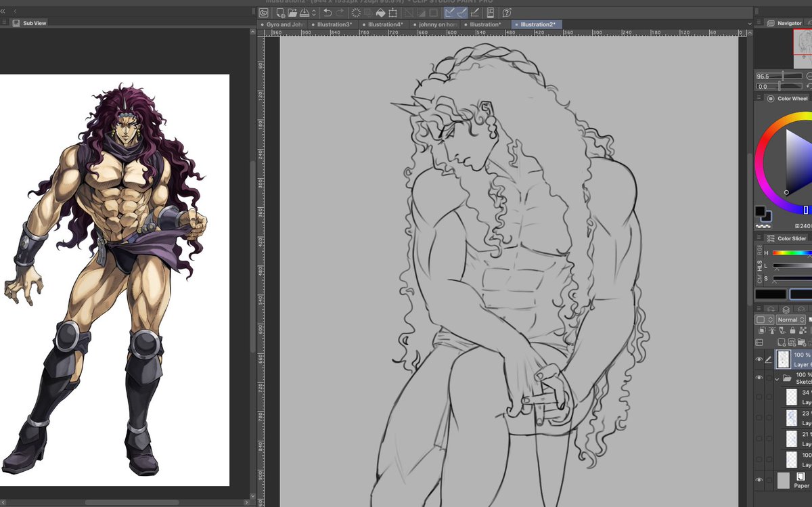Click the Layer panel tab icon
Screen dimensions: 812x507
coord(786,309)
